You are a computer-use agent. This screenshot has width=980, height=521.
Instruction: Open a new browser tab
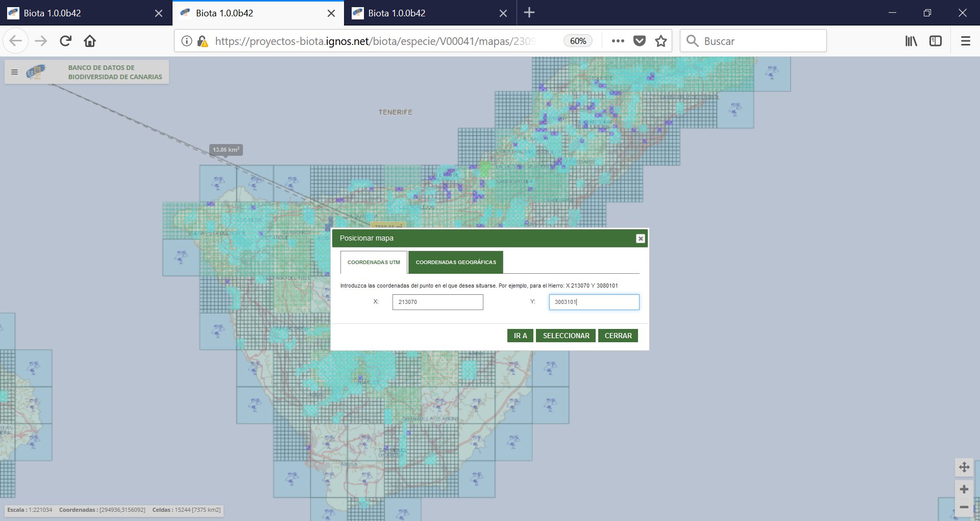(529, 13)
